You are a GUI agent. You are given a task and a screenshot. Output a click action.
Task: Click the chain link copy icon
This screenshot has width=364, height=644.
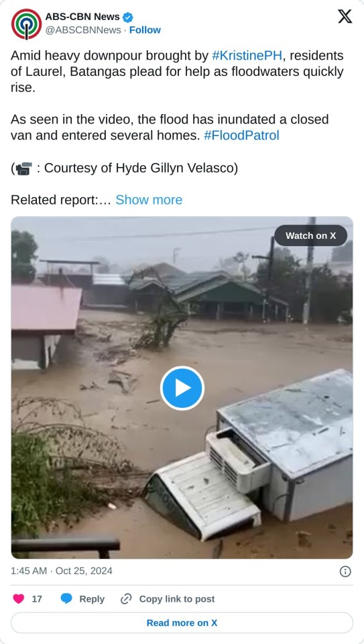pos(125,599)
